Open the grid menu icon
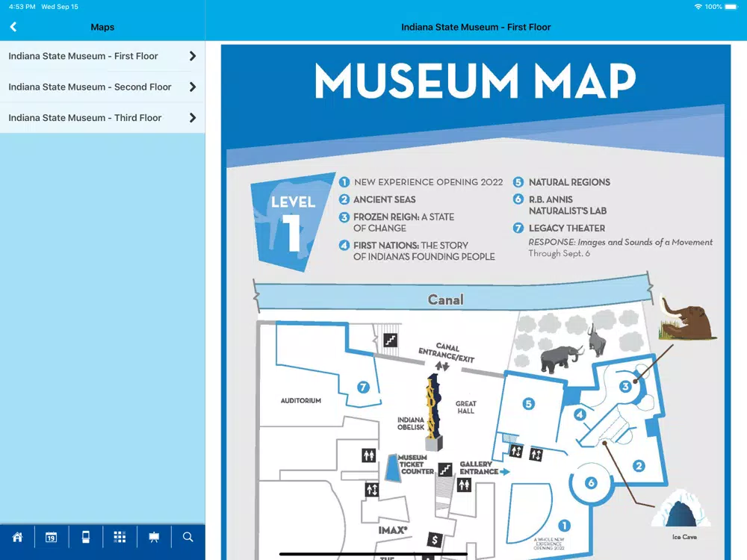The image size is (747, 560). pos(120,537)
